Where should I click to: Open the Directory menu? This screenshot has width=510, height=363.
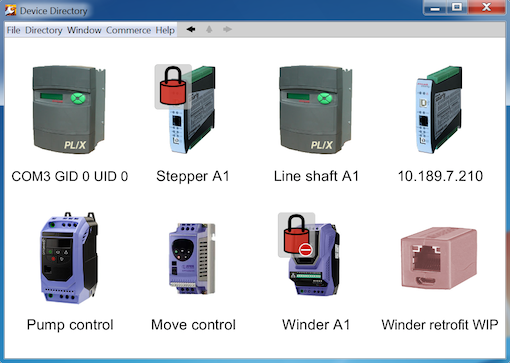pos(44,30)
